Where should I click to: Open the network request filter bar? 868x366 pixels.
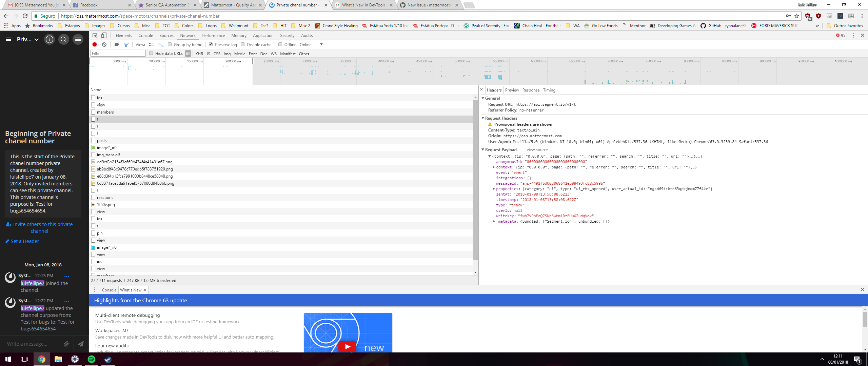pyautogui.click(x=126, y=44)
